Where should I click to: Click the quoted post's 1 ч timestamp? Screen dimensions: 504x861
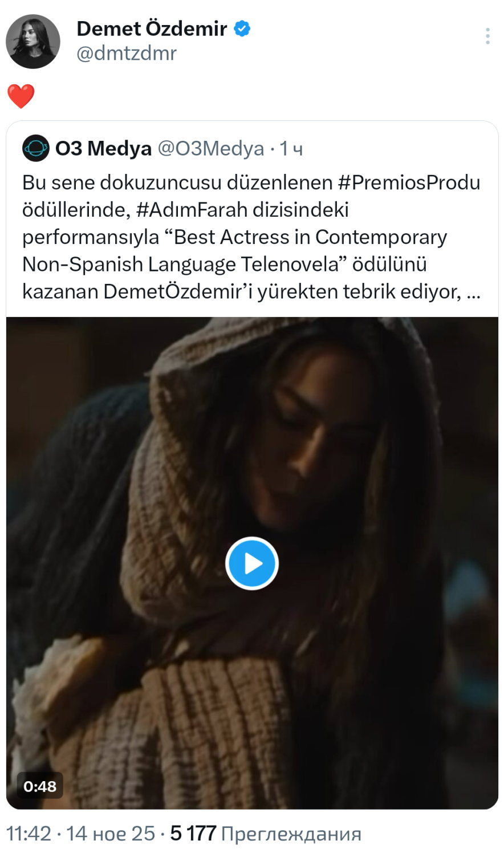click(x=291, y=148)
